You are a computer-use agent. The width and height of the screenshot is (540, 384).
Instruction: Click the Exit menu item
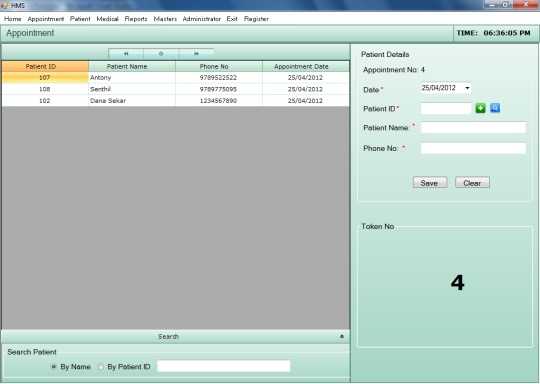point(232,19)
